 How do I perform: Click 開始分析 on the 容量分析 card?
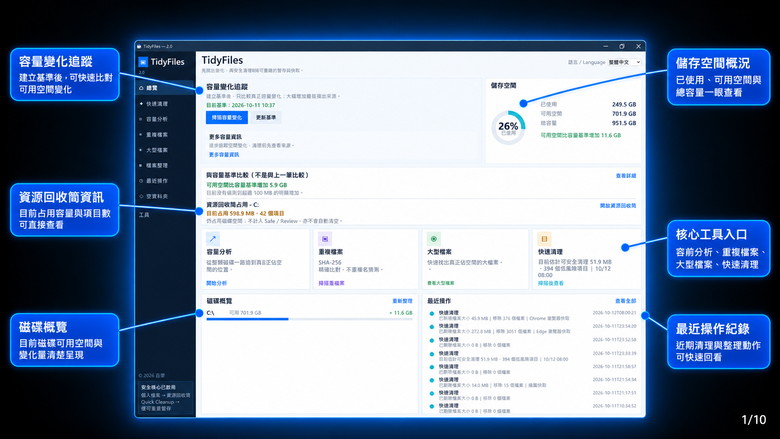click(x=216, y=283)
